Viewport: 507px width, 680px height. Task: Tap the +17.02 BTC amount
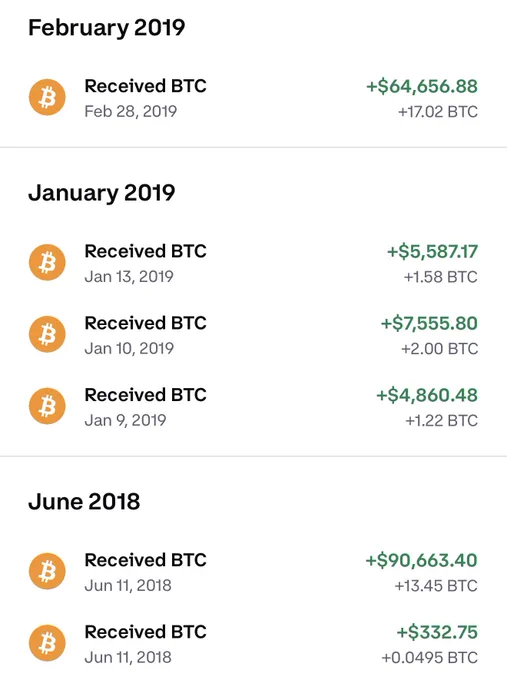click(x=438, y=112)
